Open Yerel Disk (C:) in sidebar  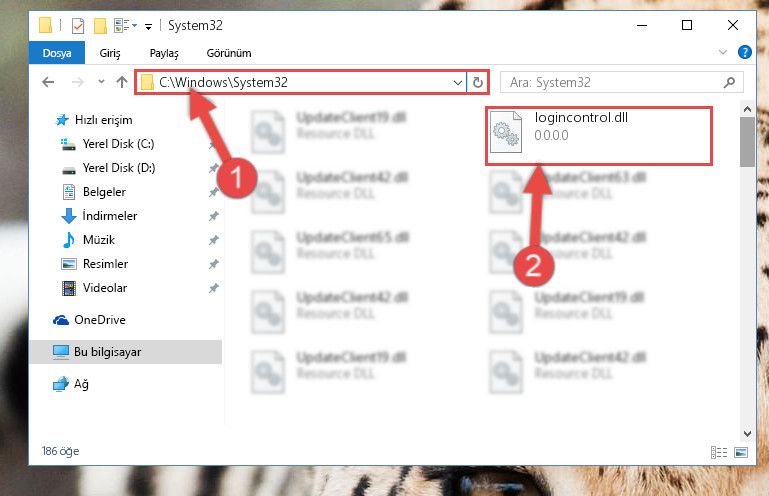click(118, 144)
